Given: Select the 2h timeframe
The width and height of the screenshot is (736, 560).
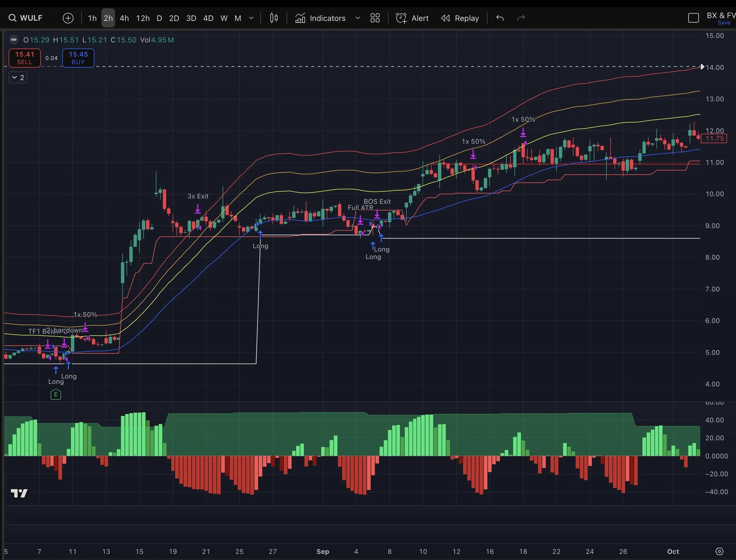Looking at the screenshot, I should click(x=108, y=18).
